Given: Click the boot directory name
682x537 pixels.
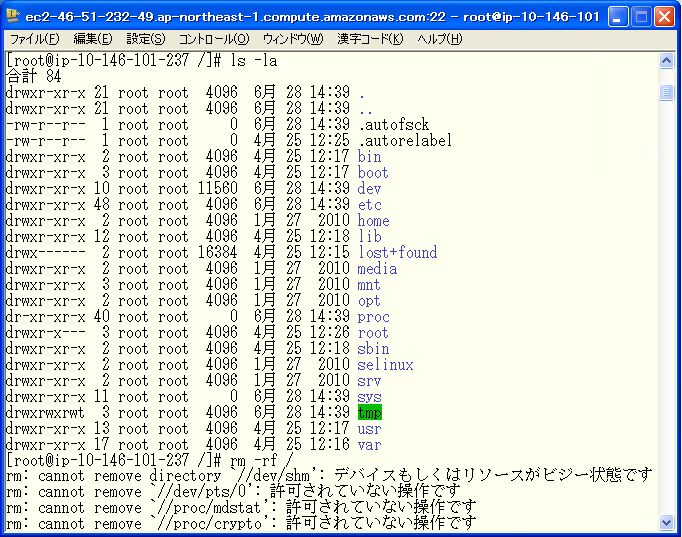Looking at the screenshot, I should (x=373, y=173).
